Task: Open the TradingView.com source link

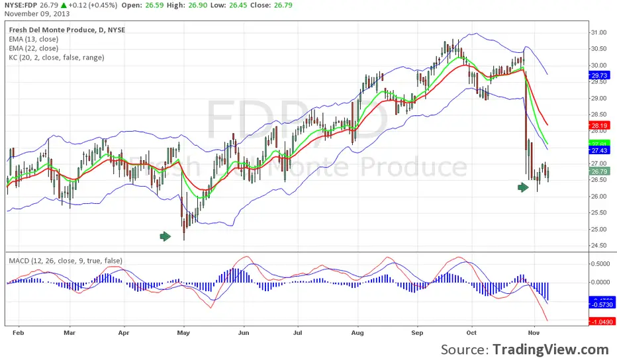Action: pos(551,349)
